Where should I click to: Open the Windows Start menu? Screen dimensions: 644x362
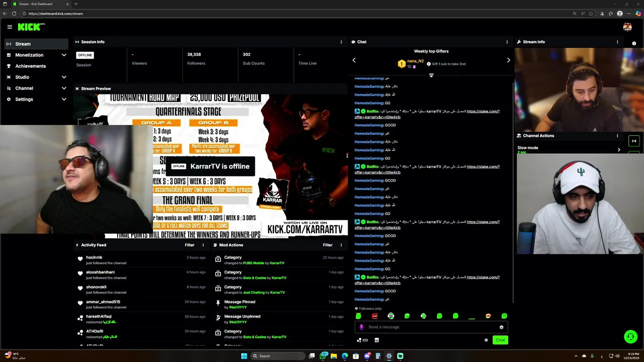[x=244, y=356]
